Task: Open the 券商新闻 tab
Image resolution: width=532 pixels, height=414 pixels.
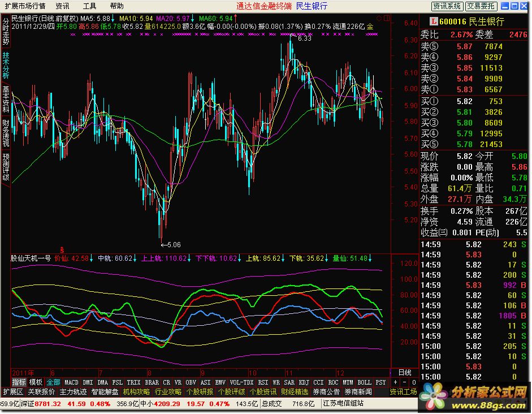Action: (x=358, y=392)
